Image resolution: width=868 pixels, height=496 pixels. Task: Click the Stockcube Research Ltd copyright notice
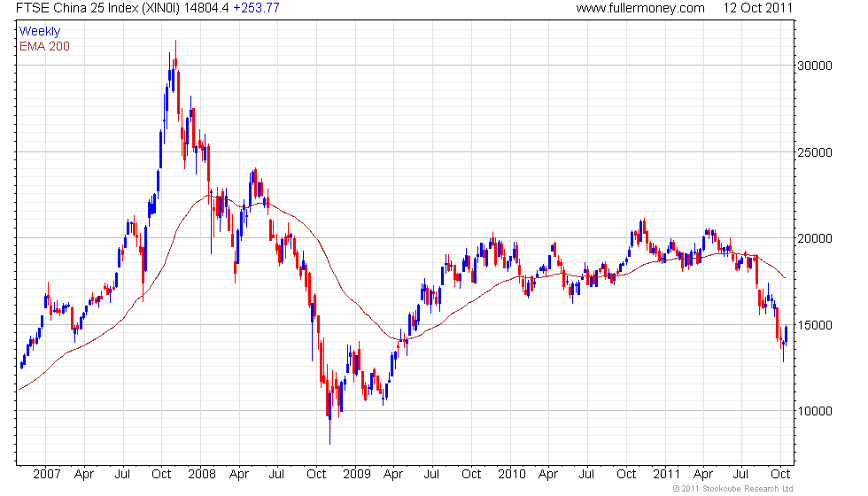coord(733,489)
